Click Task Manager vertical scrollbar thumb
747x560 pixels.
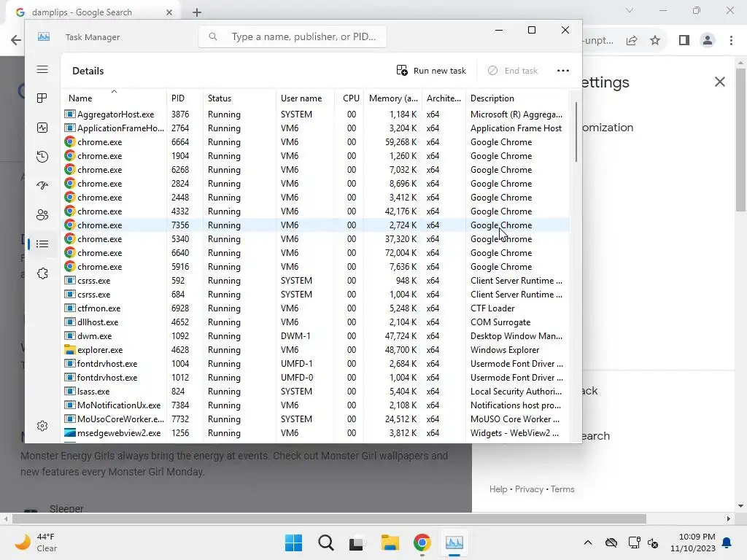click(x=576, y=132)
